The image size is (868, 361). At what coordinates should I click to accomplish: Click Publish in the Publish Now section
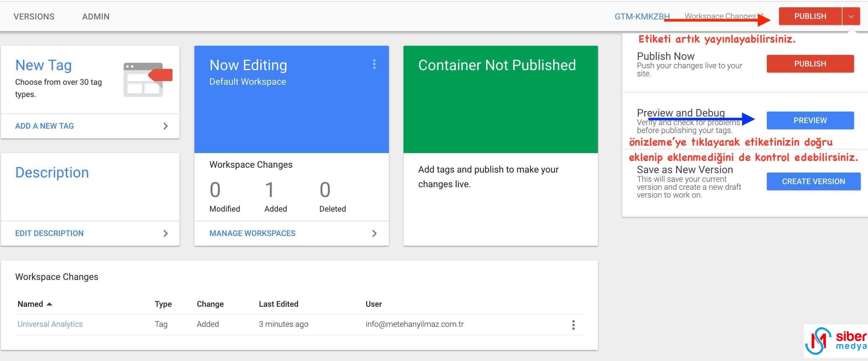pyautogui.click(x=810, y=64)
